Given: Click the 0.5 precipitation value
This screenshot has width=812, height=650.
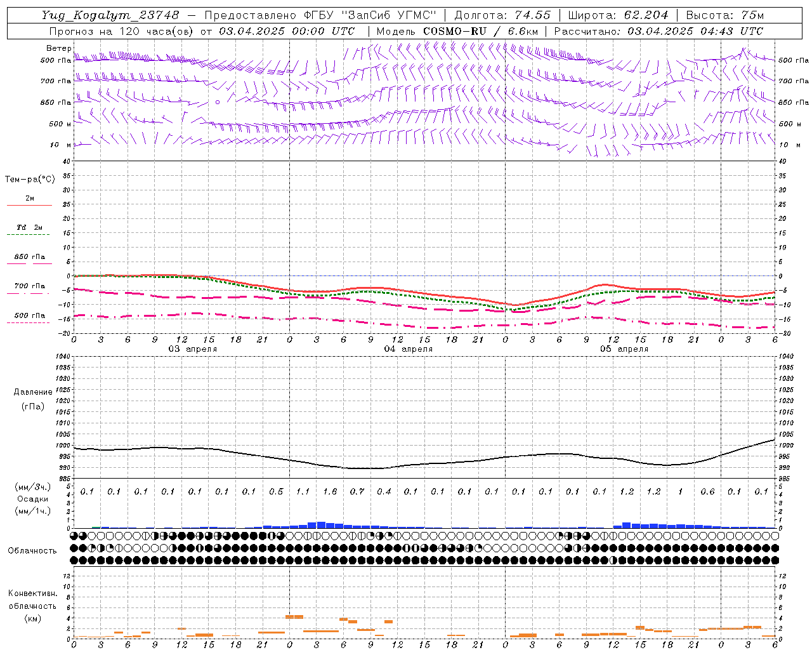Looking at the screenshot, I should [x=276, y=491].
